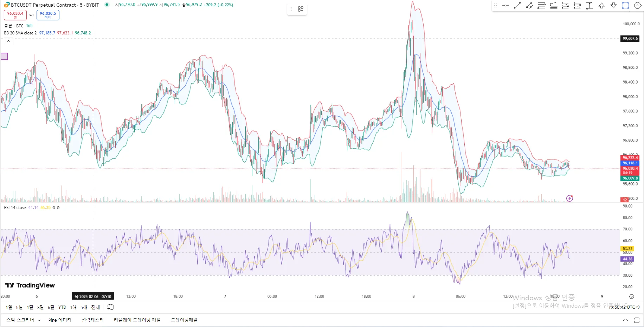Select the trend line drawing tool
Viewport: 644px width, 327px height.
pyautogui.click(x=517, y=6)
